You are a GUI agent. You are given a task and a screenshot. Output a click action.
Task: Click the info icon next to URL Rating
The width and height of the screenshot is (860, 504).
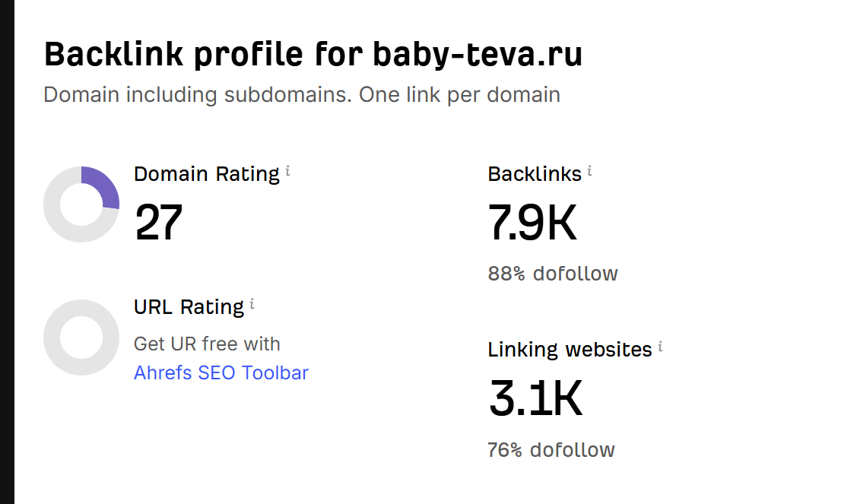pos(252,305)
